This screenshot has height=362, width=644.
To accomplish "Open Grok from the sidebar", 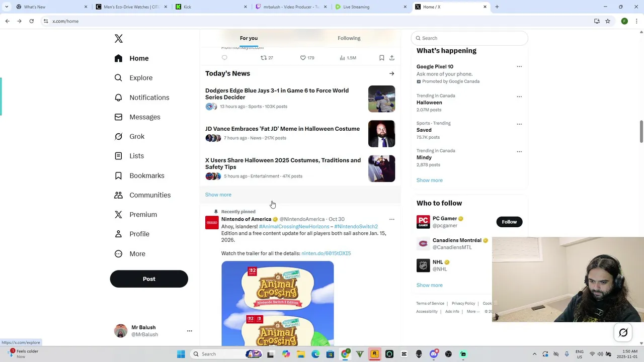I will [130, 137].
